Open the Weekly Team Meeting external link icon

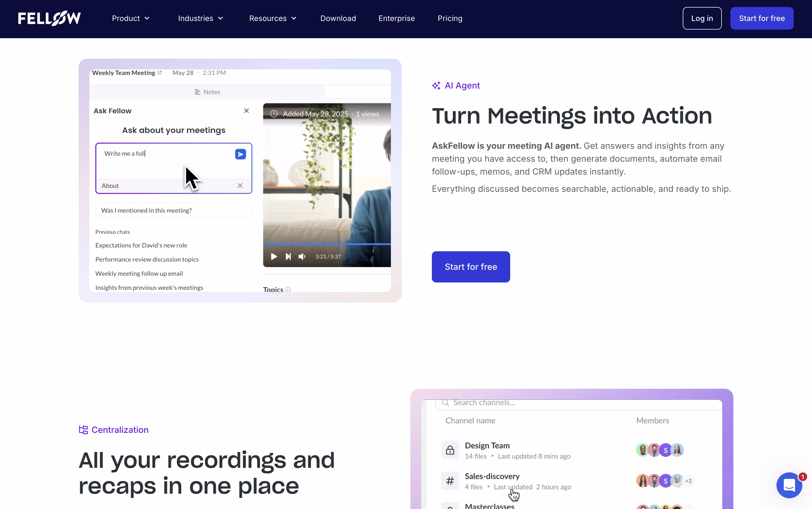pyautogui.click(x=160, y=73)
